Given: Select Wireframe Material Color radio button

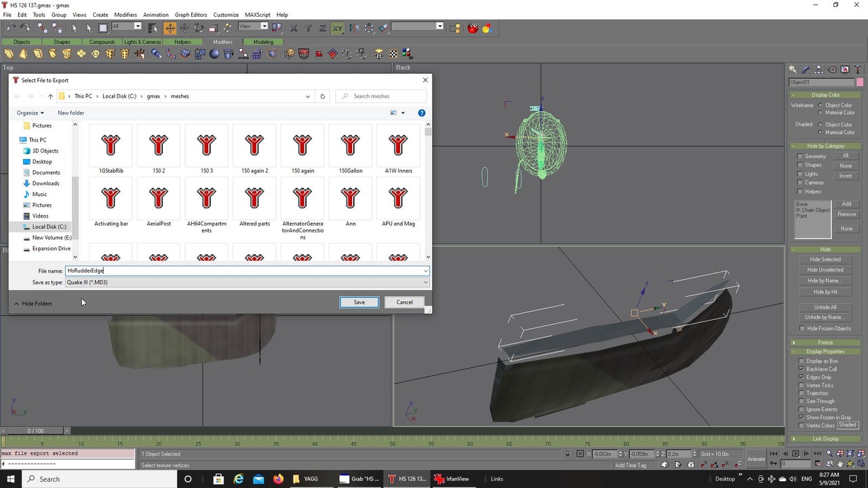Looking at the screenshot, I should tap(821, 113).
